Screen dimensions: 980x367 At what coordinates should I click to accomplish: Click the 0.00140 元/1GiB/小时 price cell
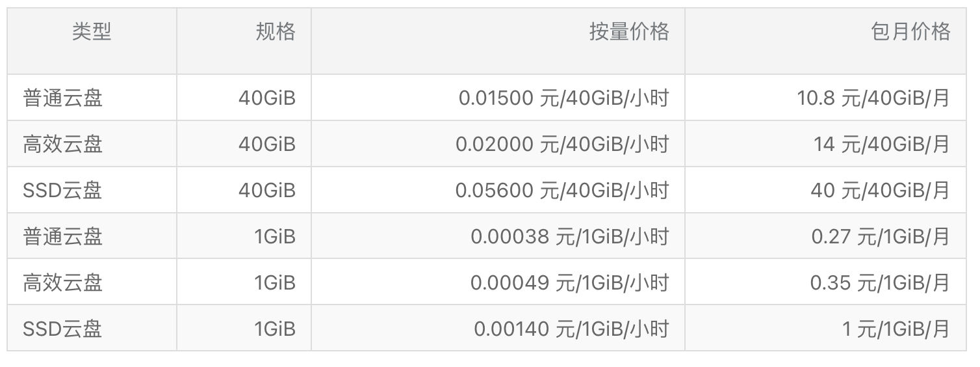click(x=571, y=329)
